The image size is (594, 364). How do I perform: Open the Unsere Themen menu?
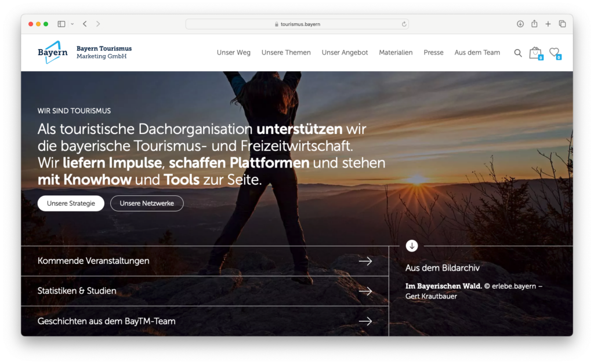(x=286, y=52)
